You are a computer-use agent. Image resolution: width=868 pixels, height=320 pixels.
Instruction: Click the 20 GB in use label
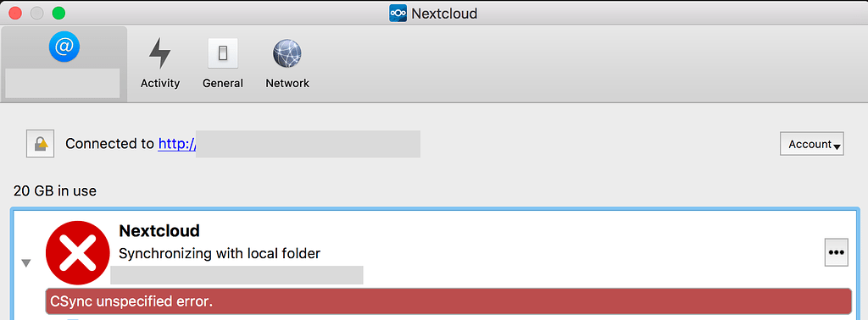point(55,191)
